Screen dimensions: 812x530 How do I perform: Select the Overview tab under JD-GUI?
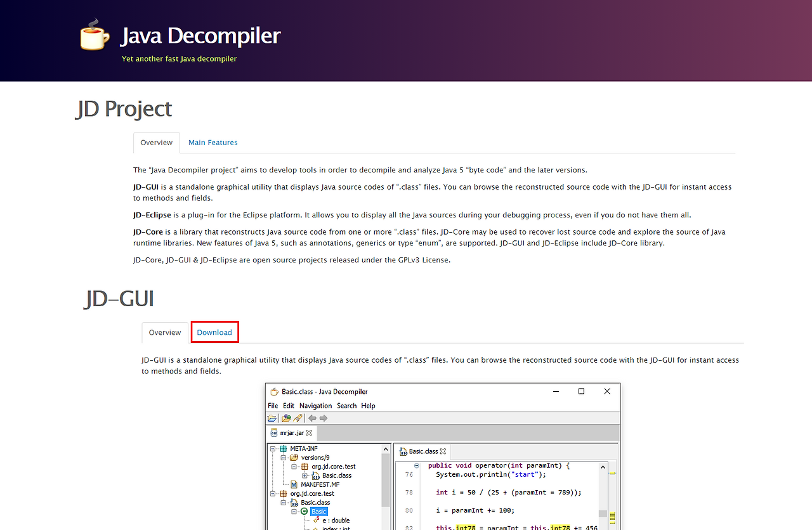tap(165, 332)
